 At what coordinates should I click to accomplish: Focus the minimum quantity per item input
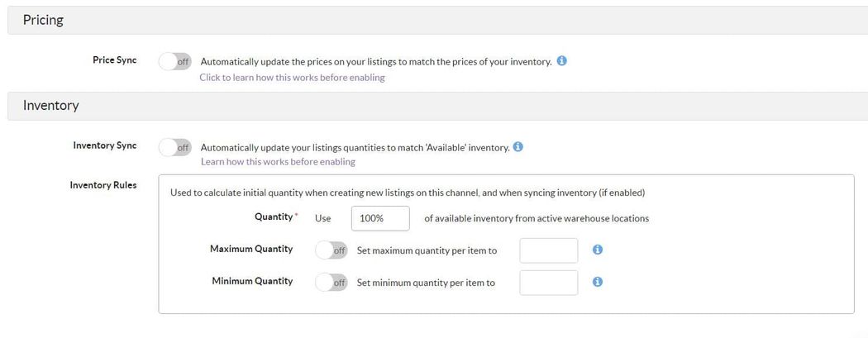coord(548,282)
